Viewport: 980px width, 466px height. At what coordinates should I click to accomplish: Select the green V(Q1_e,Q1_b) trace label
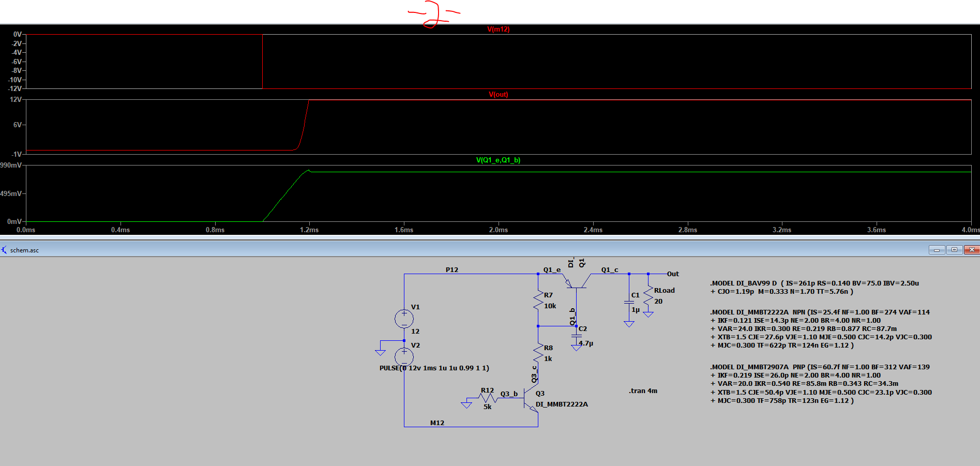pyautogui.click(x=498, y=160)
